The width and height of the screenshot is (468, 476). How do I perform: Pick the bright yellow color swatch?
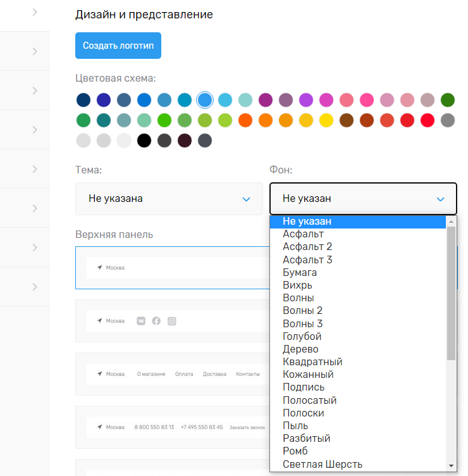[326, 120]
